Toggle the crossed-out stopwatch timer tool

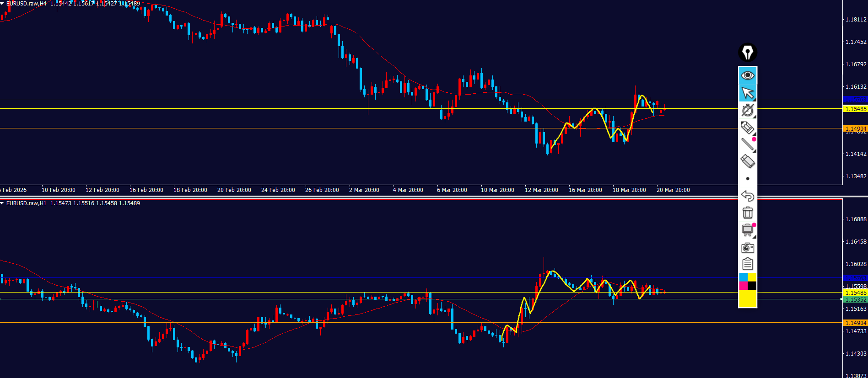(x=747, y=110)
